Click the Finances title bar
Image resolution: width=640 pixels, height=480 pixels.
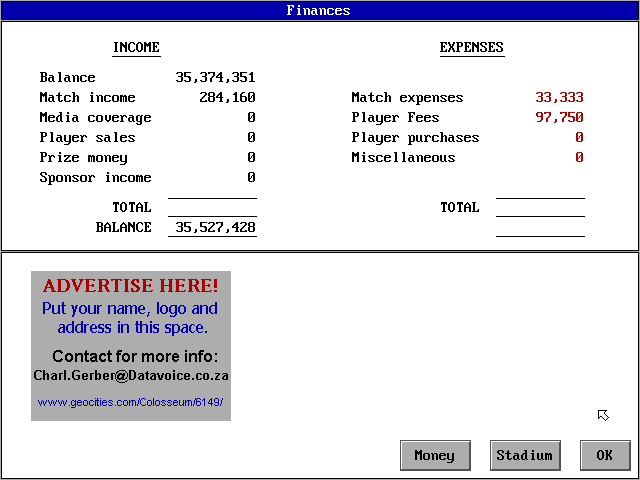(319, 11)
